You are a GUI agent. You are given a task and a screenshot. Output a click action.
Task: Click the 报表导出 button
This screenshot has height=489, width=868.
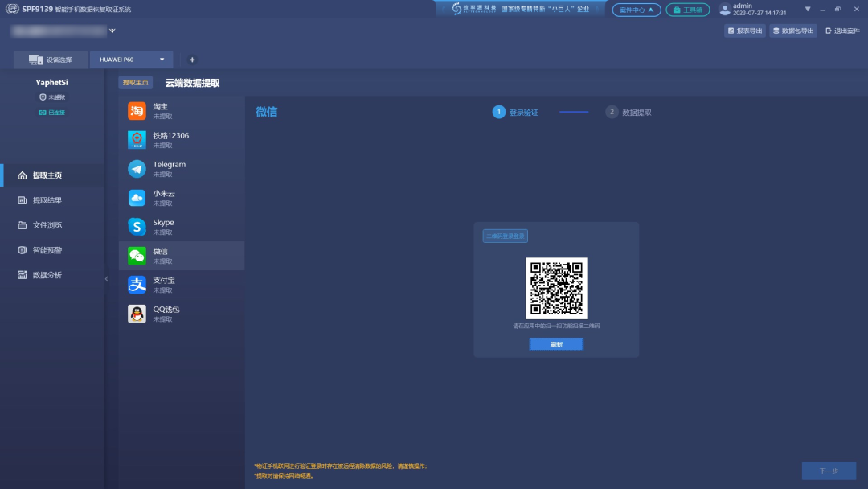click(x=744, y=31)
